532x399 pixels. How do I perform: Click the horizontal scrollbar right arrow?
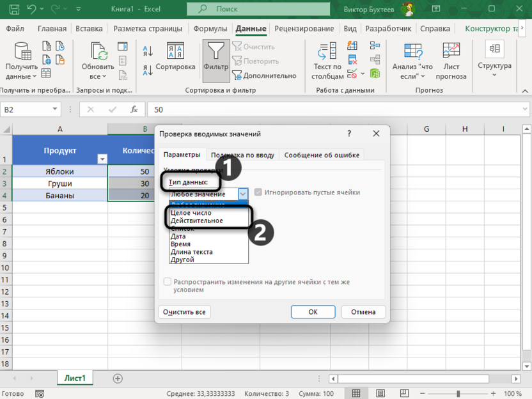[516, 379]
